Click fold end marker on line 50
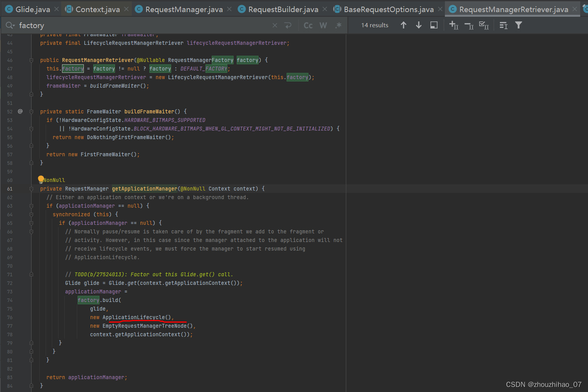The height and width of the screenshot is (392, 588). pyautogui.click(x=31, y=94)
